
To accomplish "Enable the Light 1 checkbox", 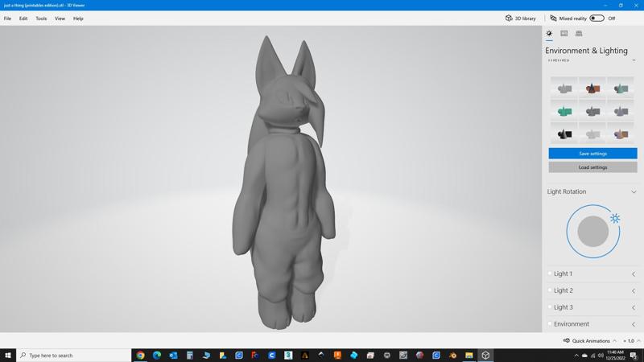I will pos(550,274).
